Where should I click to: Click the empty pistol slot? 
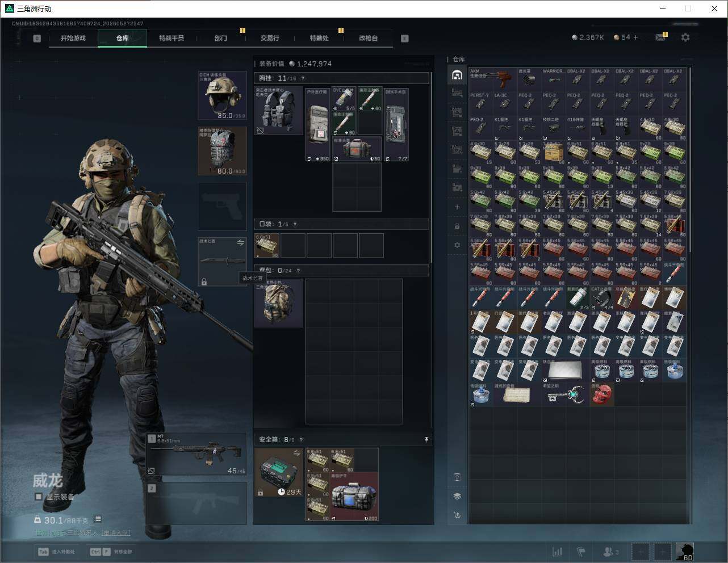coord(222,207)
